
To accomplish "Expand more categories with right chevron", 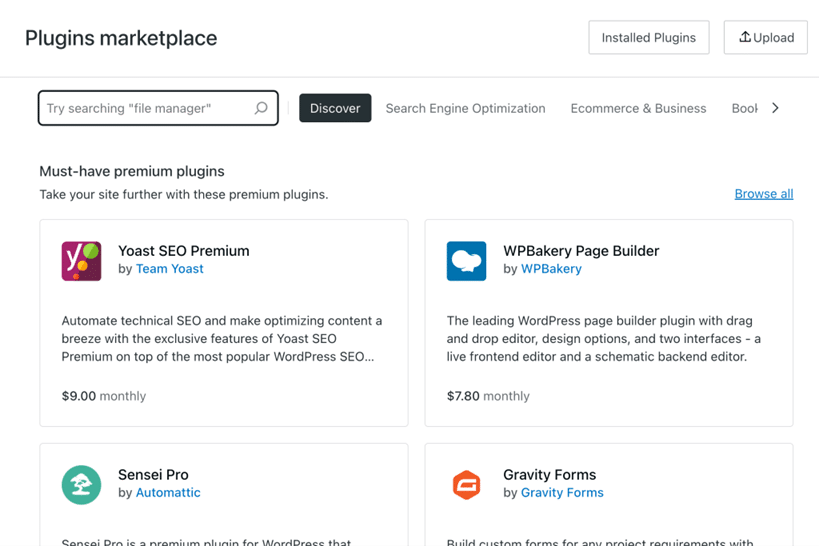I will pos(776,108).
